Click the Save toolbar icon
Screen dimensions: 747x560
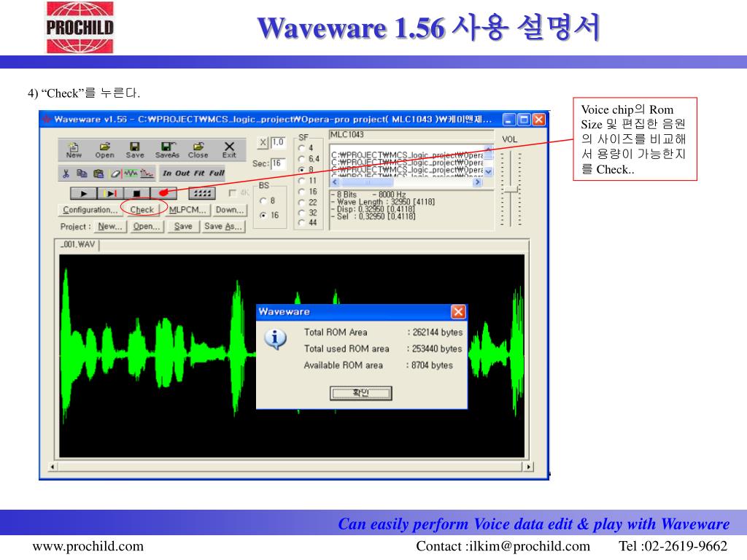135,150
